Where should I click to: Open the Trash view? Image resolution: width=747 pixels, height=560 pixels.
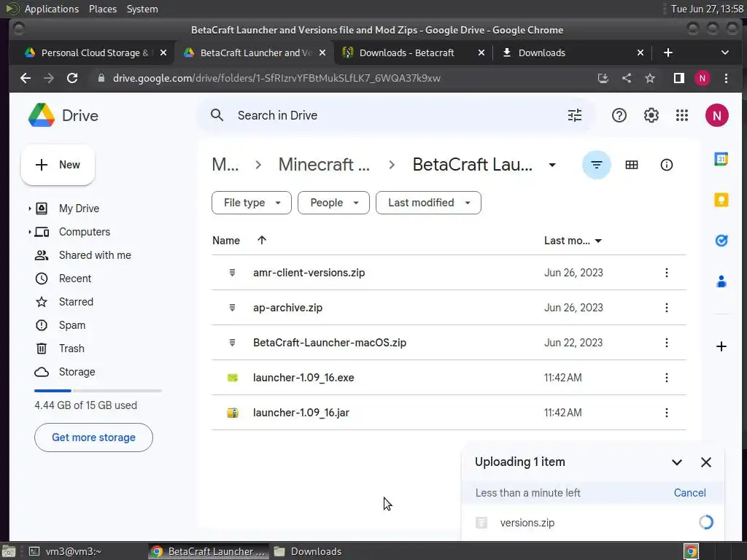pyautogui.click(x=71, y=349)
